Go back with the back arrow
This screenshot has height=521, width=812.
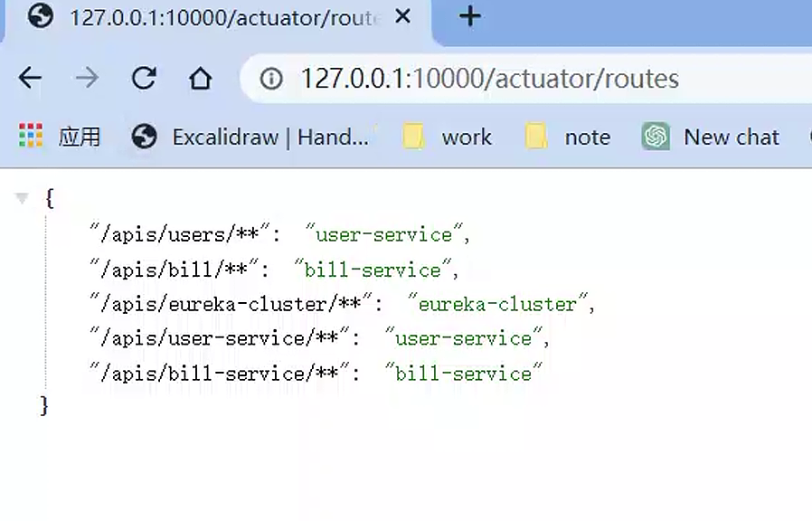pos(31,79)
